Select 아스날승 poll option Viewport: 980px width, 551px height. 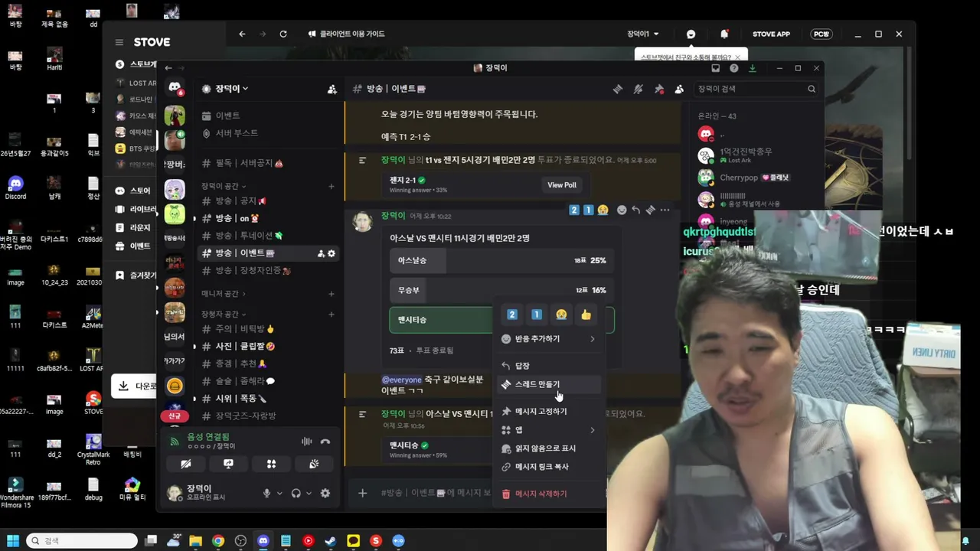click(501, 260)
